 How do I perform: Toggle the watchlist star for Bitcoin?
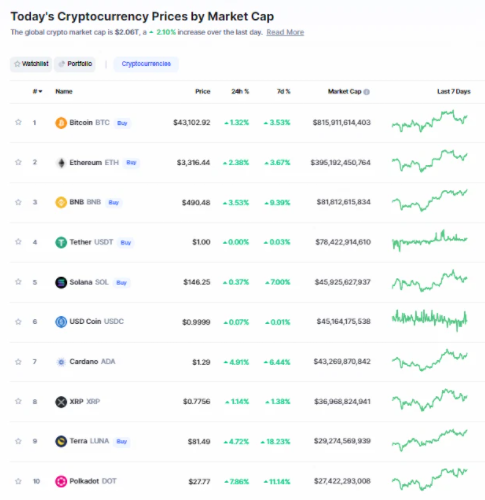18,122
